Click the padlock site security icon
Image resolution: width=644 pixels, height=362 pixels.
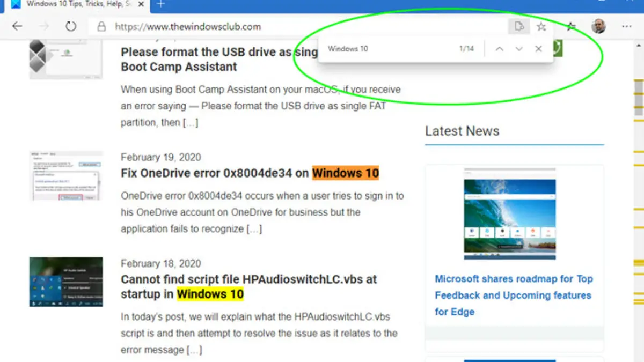(x=101, y=26)
